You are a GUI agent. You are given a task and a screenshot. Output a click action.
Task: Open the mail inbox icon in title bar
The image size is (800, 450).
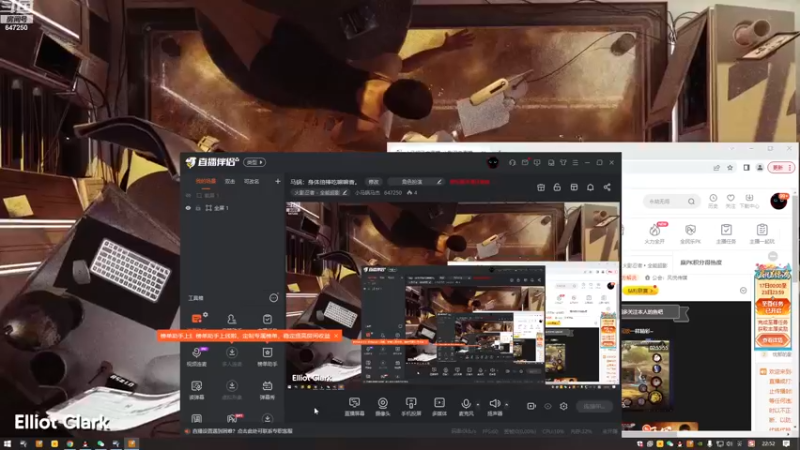(524, 162)
